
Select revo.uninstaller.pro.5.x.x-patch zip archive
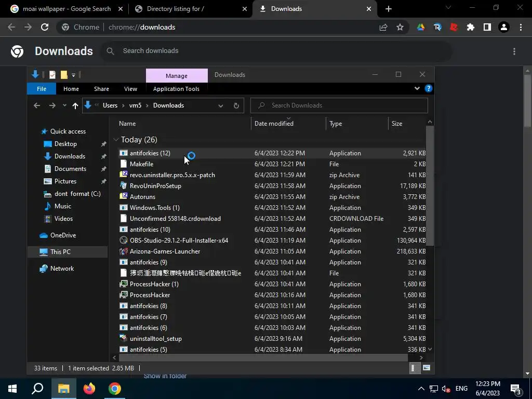(271, 175)
